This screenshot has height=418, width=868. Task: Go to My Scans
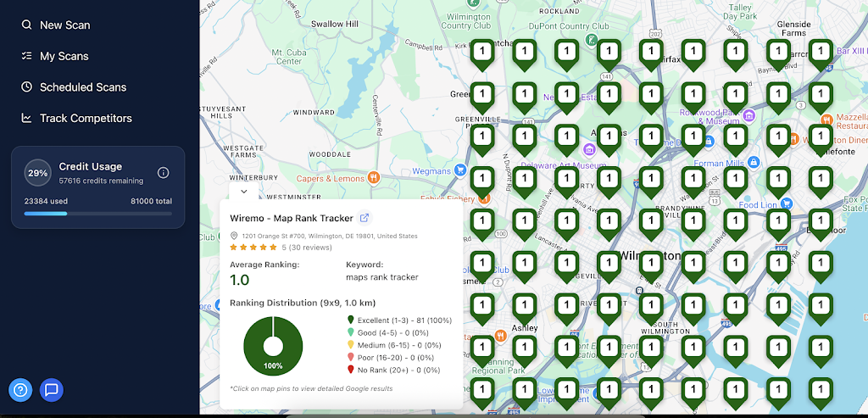click(x=64, y=56)
